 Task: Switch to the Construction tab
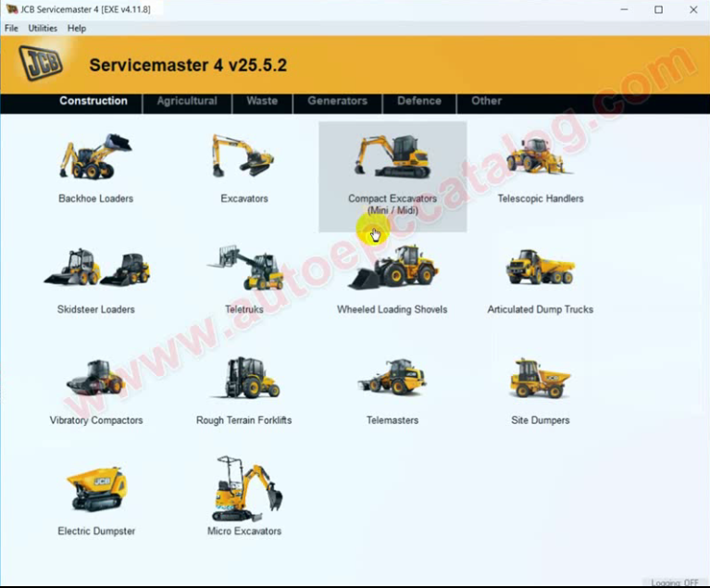pos(93,101)
